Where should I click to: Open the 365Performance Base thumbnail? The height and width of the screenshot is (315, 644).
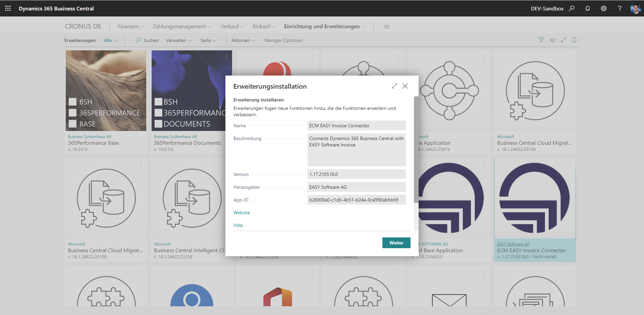(106, 91)
